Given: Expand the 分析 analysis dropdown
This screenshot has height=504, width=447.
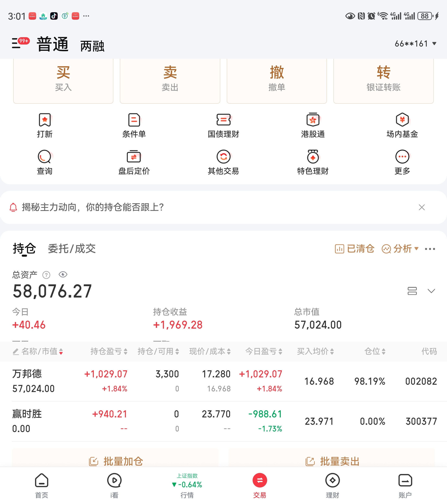Looking at the screenshot, I should tap(400, 249).
